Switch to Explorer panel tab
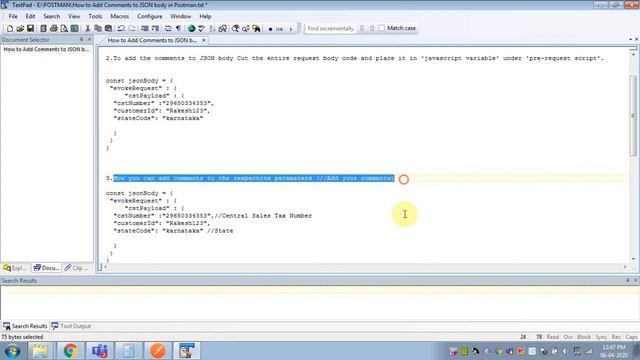 [x=15, y=268]
